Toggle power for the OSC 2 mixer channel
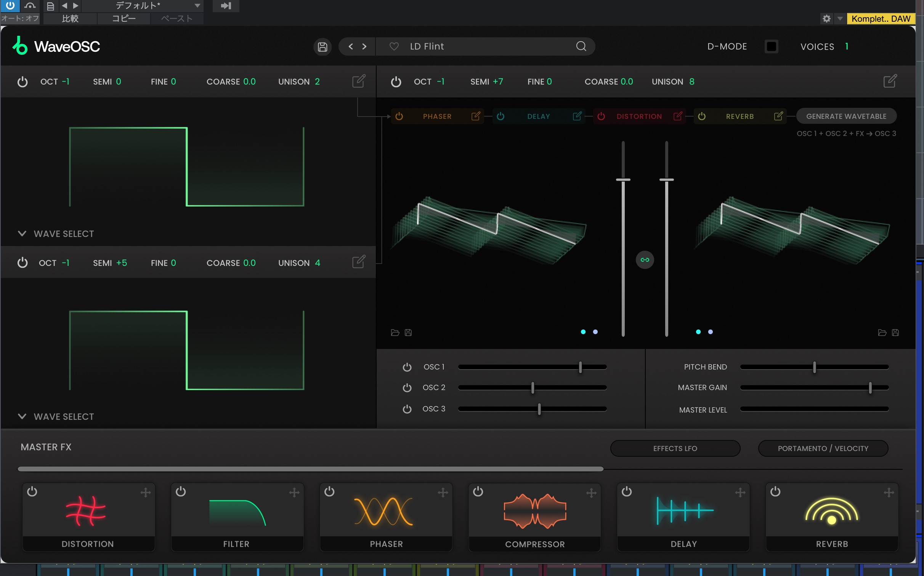The width and height of the screenshot is (924, 576). [407, 388]
